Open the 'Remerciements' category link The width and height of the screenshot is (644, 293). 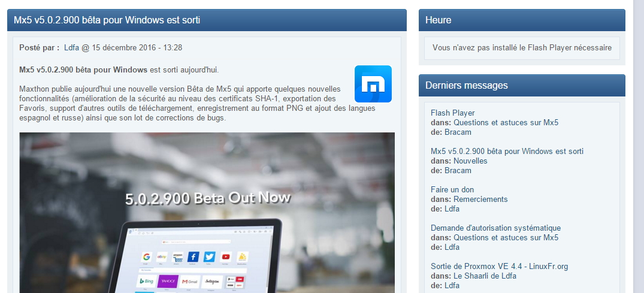(480, 200)
